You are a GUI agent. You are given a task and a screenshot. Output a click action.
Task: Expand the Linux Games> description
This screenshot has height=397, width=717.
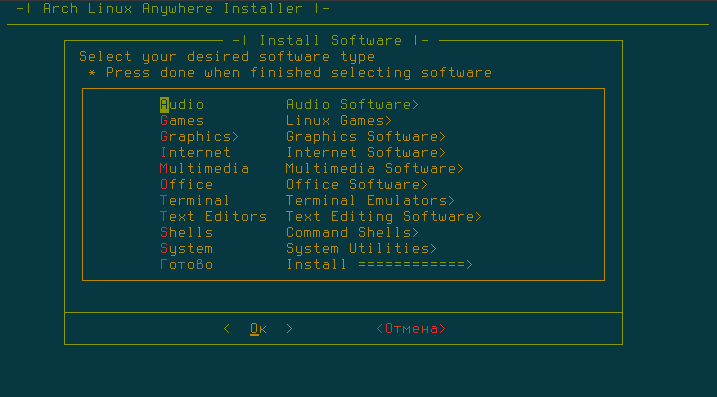[x=339, y=121]
